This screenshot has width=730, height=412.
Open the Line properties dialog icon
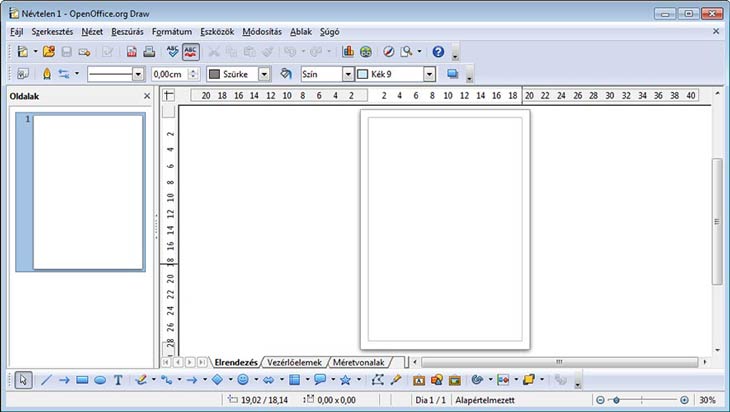coord(47,74)
